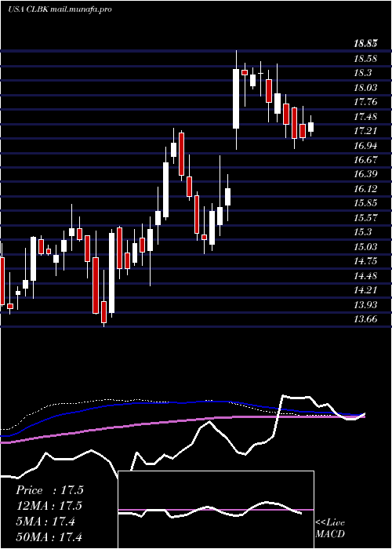
Task: Click the 16.94 price axis label
Action: [x=365, y=146]
